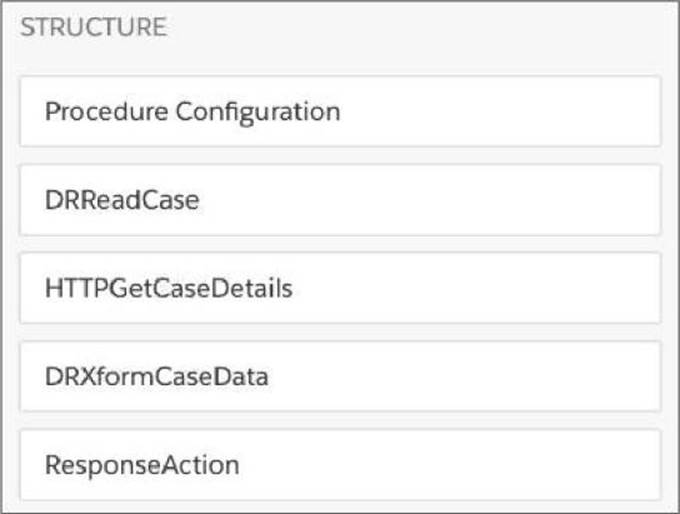Image resolution: width=680 pixels, height=514 pixels.
Task: Click the 'Procedure Configuration' label text
Action: tap(192, 111)
